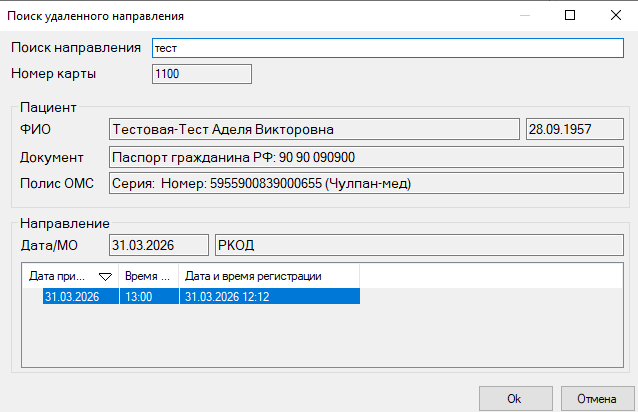Click the 'Полис ОМС' field
638x412 pixels.
366,184
